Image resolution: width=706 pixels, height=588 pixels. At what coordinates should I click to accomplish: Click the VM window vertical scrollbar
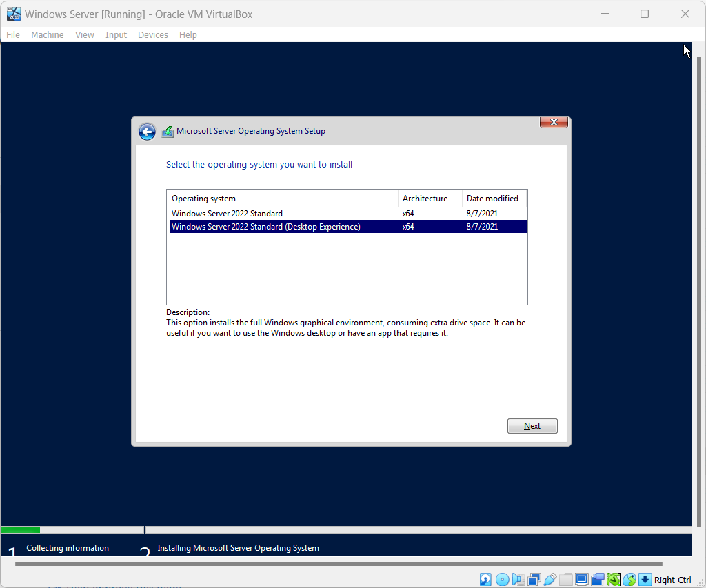coord(699,292)
